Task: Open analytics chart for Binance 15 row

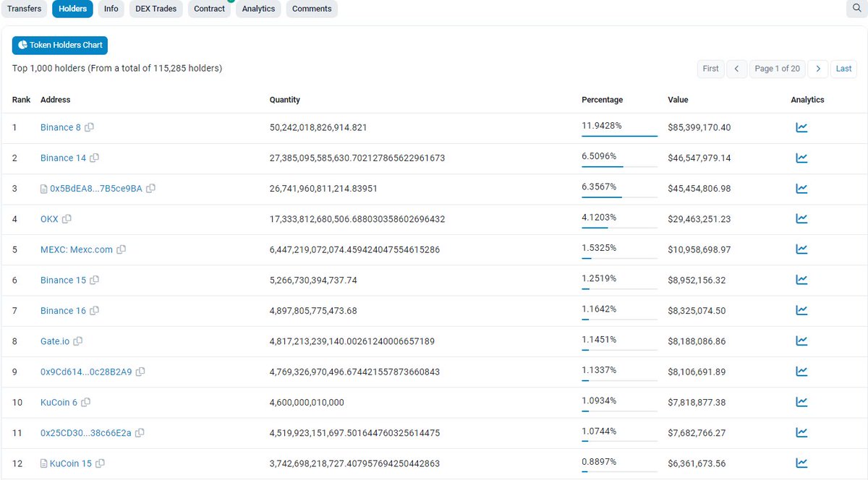Action: 801,280
